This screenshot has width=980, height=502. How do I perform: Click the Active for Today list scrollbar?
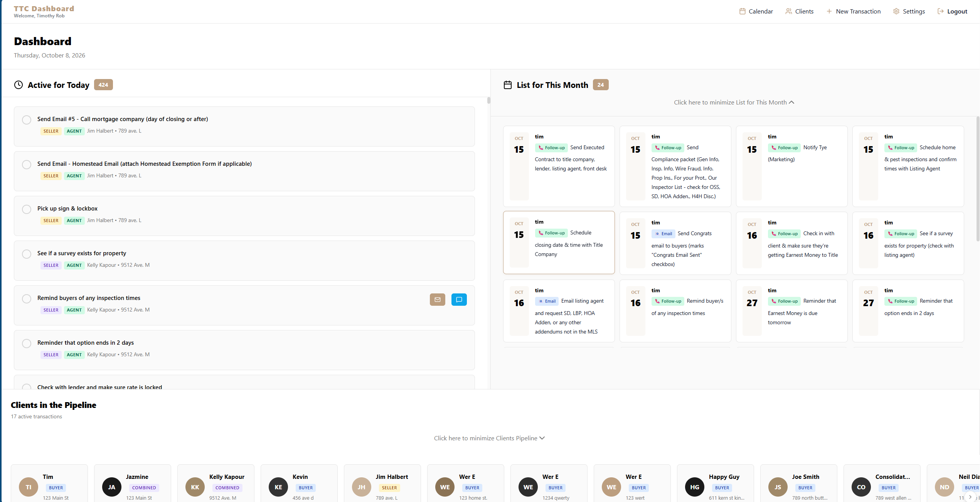[x=489, y=101]
